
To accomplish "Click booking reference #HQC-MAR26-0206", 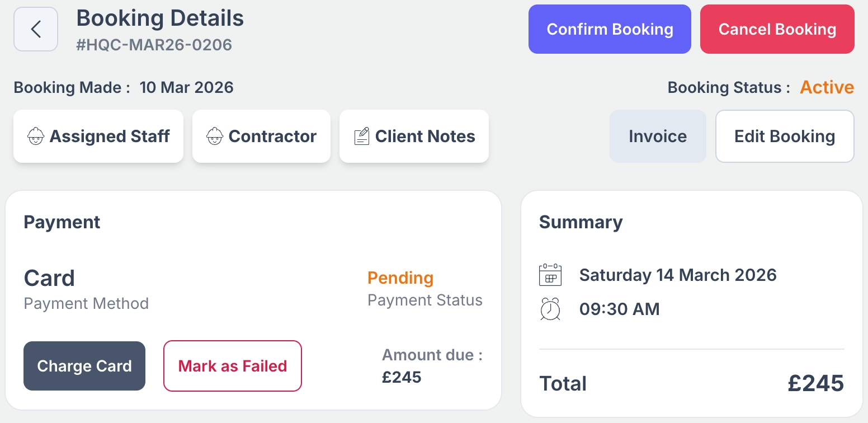I will [x=154, y=45].
